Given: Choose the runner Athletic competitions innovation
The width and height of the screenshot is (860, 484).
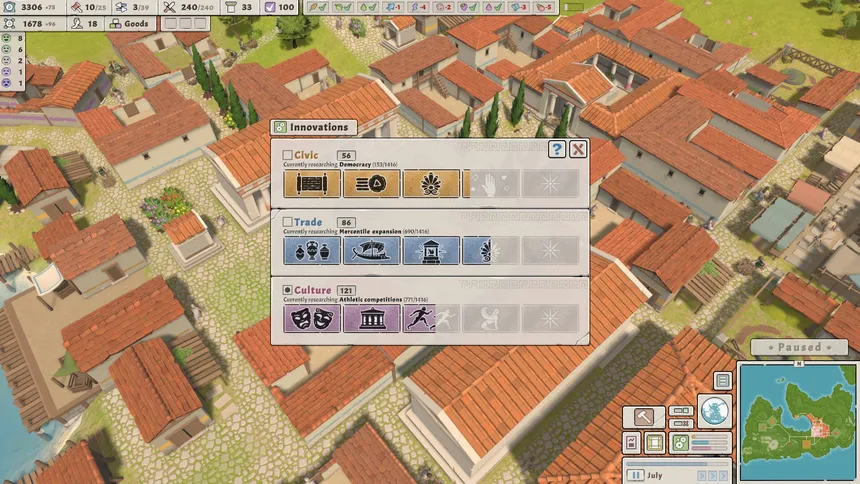Looking at the screenshot, I should tap(431, 319).
